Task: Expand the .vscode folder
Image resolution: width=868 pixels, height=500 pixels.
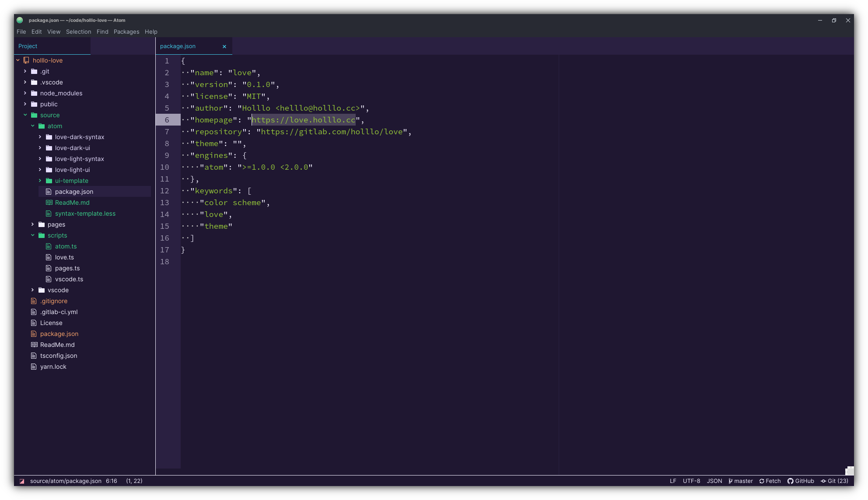Action: pos(25,82)
